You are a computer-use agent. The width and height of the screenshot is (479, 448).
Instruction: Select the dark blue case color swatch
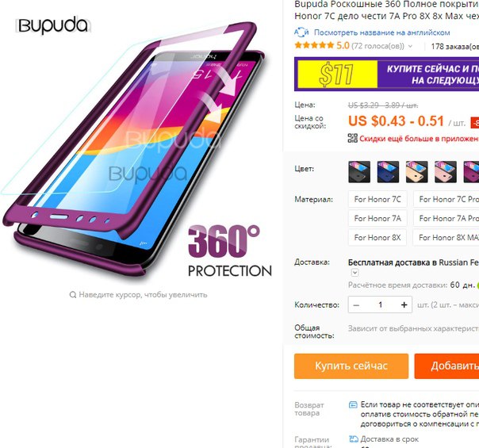point(388,172)
